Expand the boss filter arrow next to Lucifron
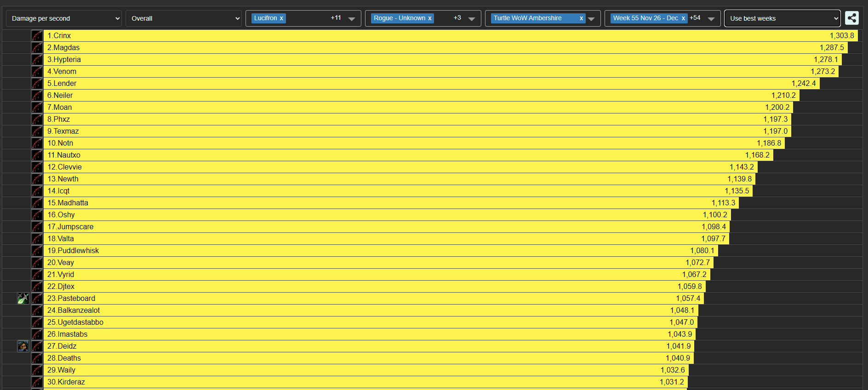 (x=352, y=19)
